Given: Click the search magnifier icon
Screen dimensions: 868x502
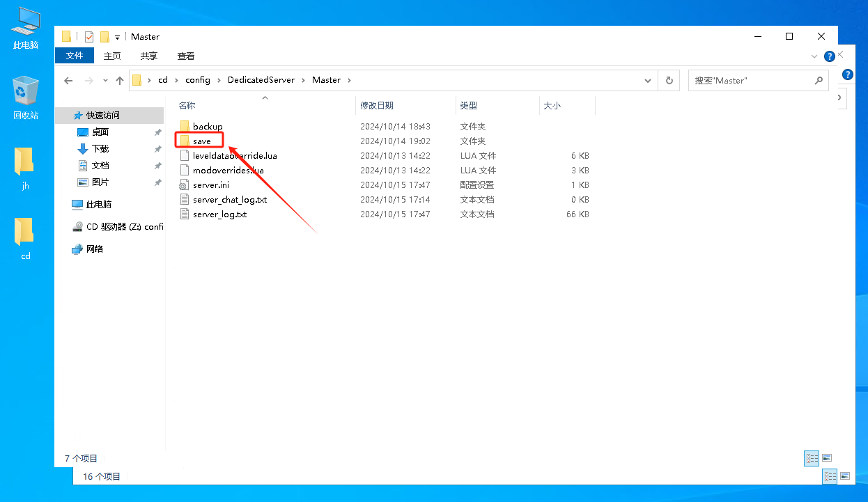Looking at the screenshot, I should click(x=819, y=80).
